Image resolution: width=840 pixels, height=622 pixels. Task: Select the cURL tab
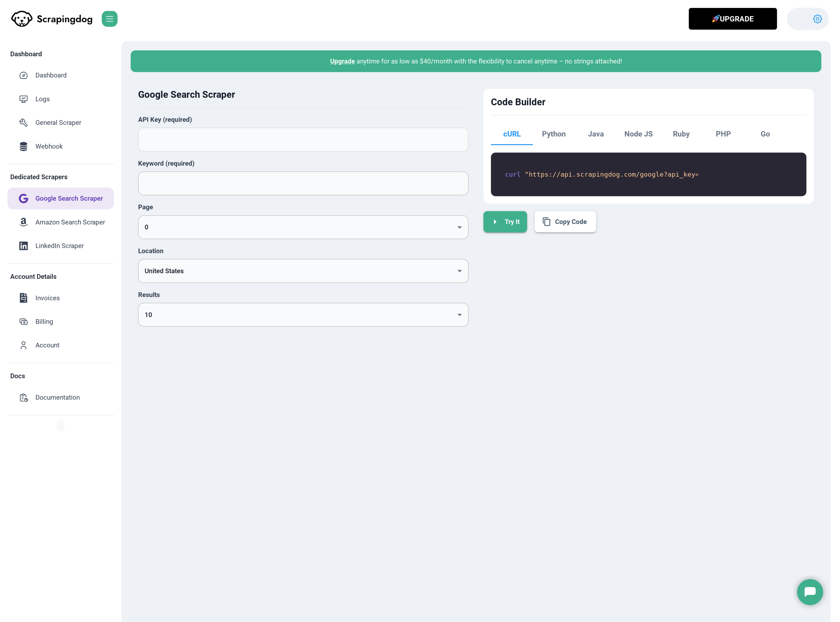(512, 134)
